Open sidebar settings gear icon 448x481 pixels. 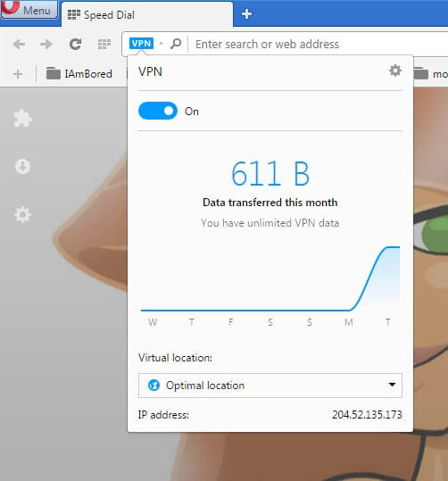[x=22, y=214]
